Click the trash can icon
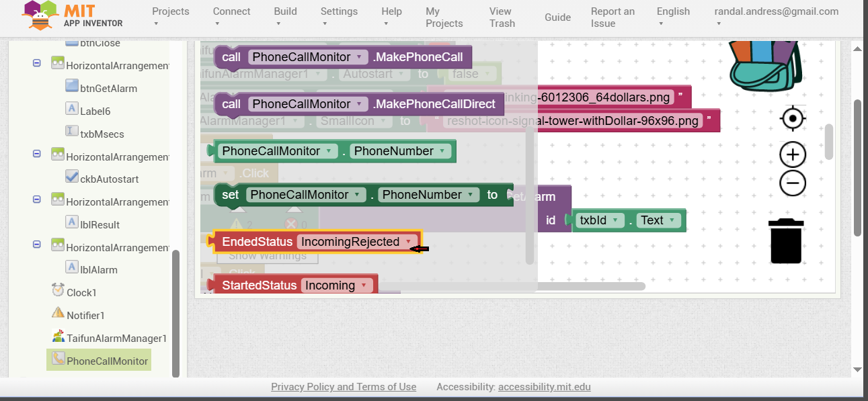 pyautogui.click(x=786, y=241)
